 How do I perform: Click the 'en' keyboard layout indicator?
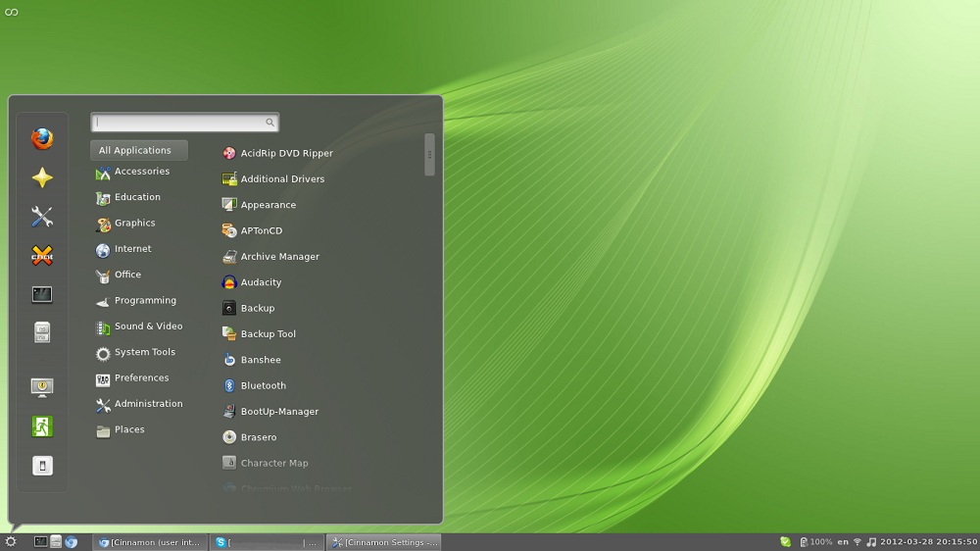coord(843,542)
